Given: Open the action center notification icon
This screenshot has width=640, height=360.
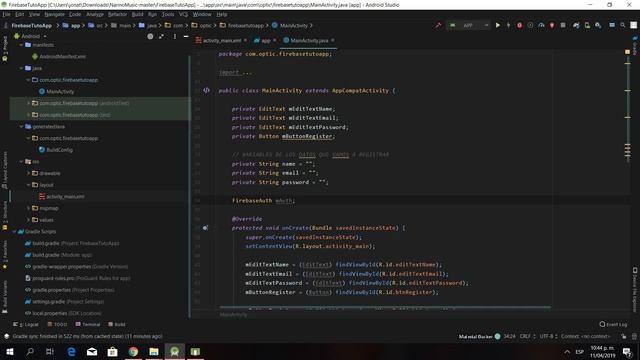Looking at the screenshot, I should click(627, 351).
